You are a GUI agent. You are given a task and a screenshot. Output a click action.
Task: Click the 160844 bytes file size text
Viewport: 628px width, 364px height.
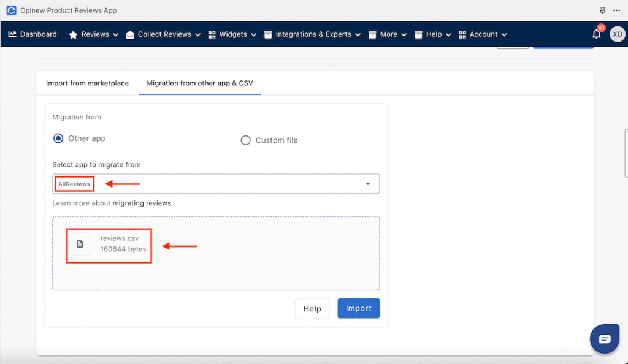point(123,249)
